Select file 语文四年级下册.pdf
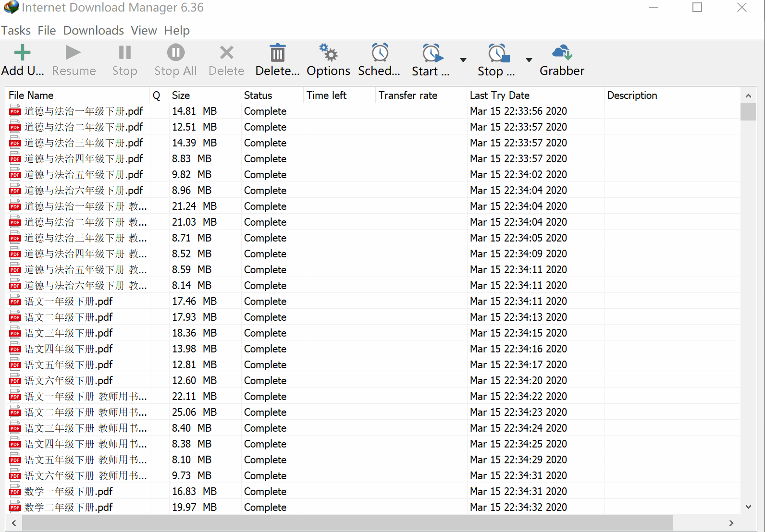The image size is (765, 532). click(x=68, y=349)
